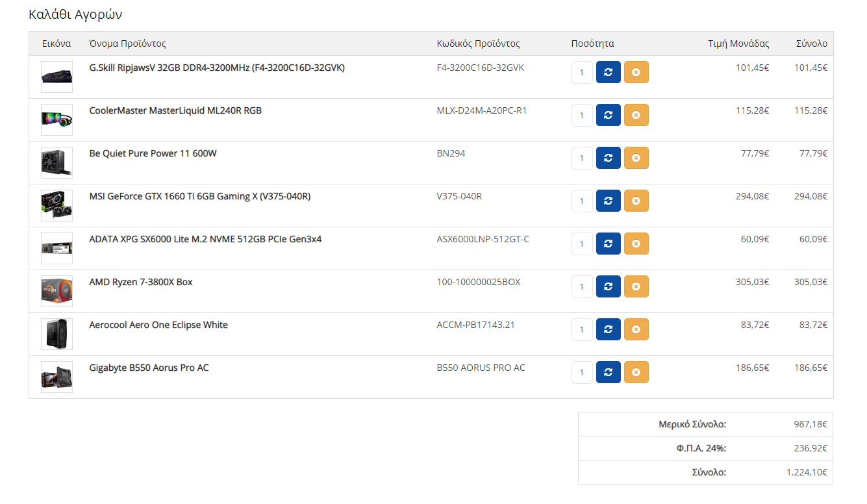Focus quantity field for ADATA XPG SX6000

(582, 244)
